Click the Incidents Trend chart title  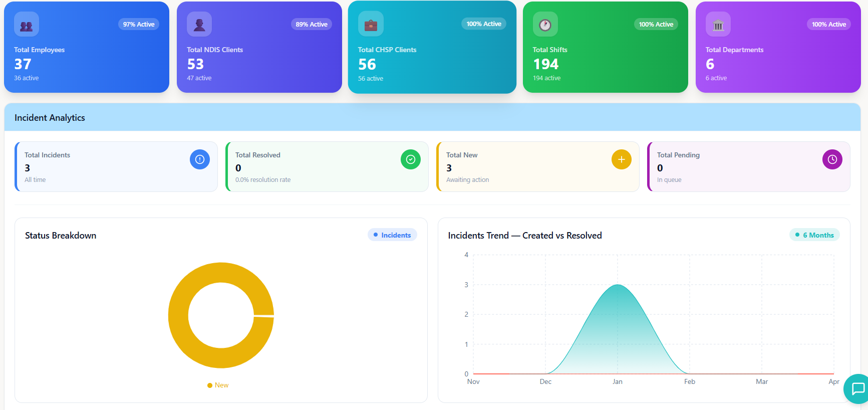pos(525,236)
